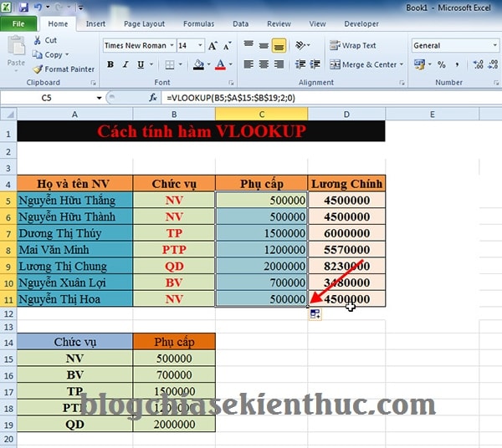Click the Merge & Center button
The height and width of the screenshot is (448, 502).
363,64
